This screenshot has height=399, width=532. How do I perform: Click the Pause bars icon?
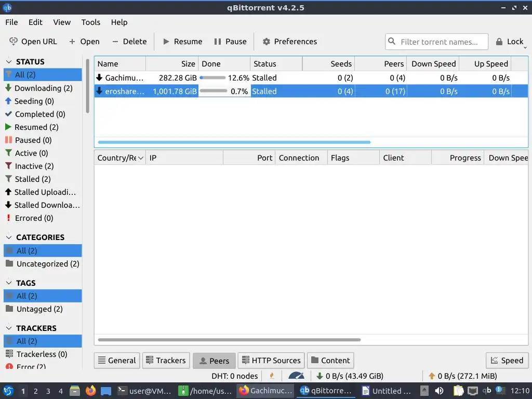coord(218,42)
